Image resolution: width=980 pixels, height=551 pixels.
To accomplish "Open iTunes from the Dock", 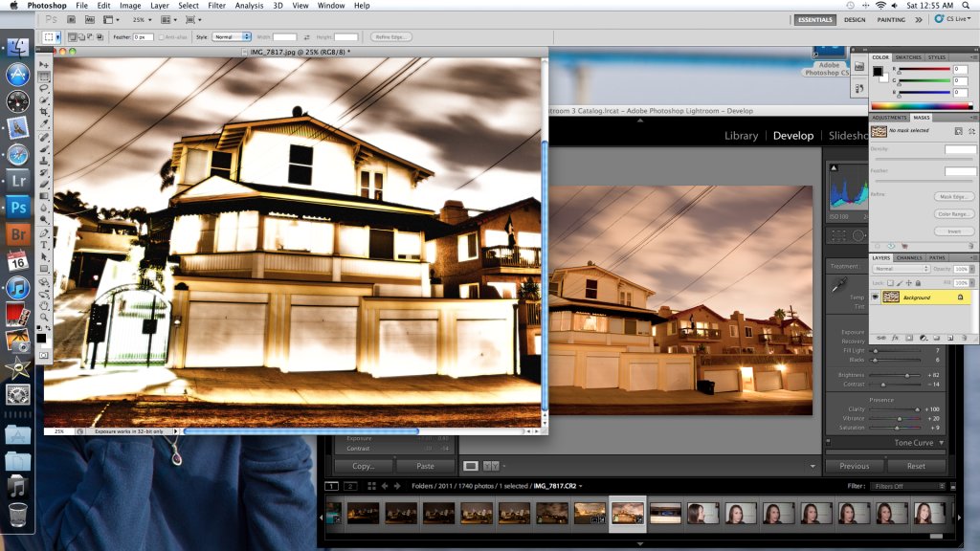I will [18, 288].
